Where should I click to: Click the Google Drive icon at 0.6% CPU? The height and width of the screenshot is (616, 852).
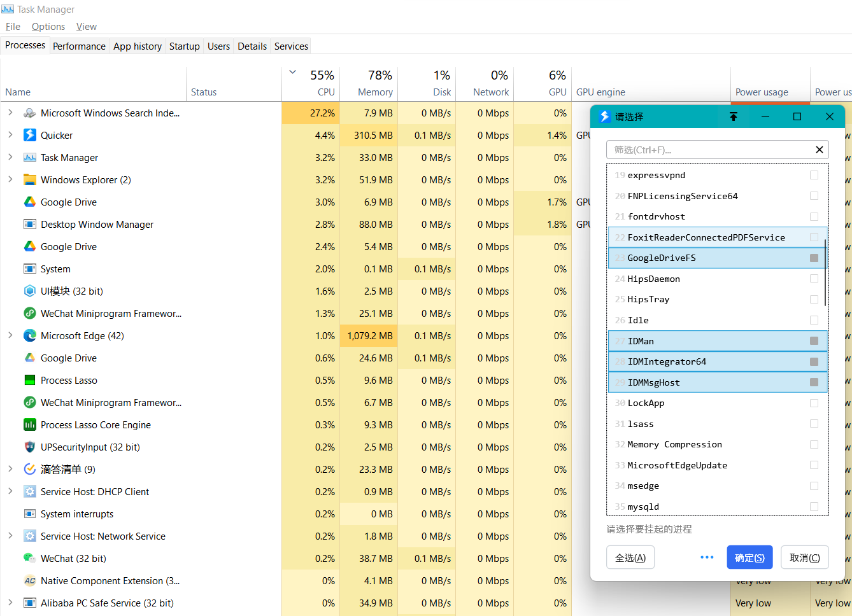click(x=30, y=358)
